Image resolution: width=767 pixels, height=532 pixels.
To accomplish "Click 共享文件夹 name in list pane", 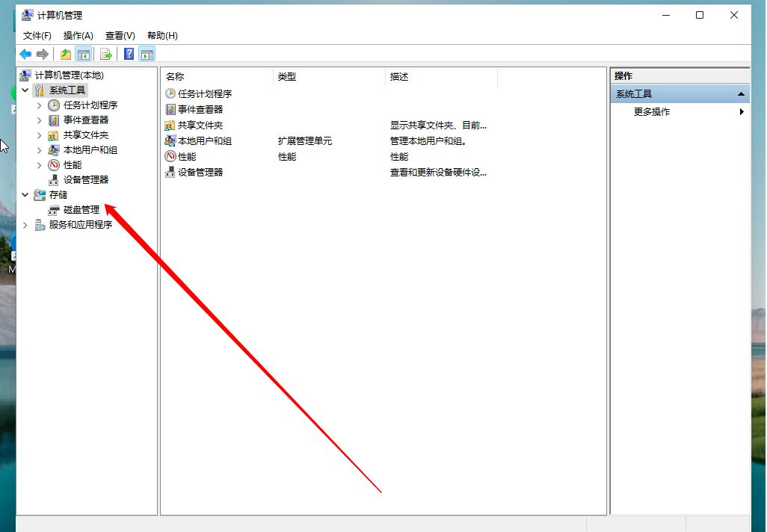I will coord(200,126).
